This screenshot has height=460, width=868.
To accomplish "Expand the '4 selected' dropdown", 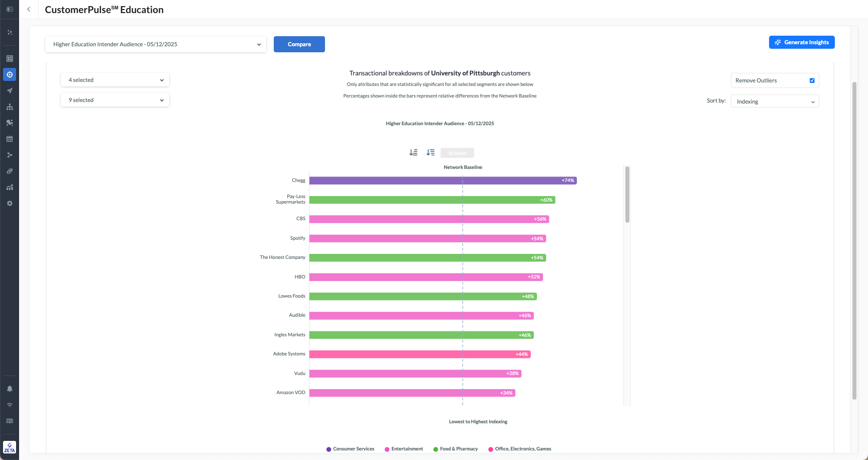I will click(115, 80).
